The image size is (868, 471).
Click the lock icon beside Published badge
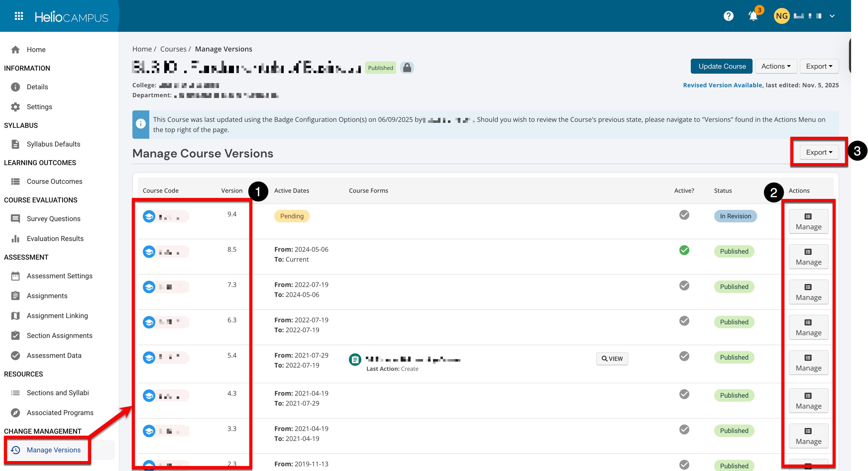407,68
